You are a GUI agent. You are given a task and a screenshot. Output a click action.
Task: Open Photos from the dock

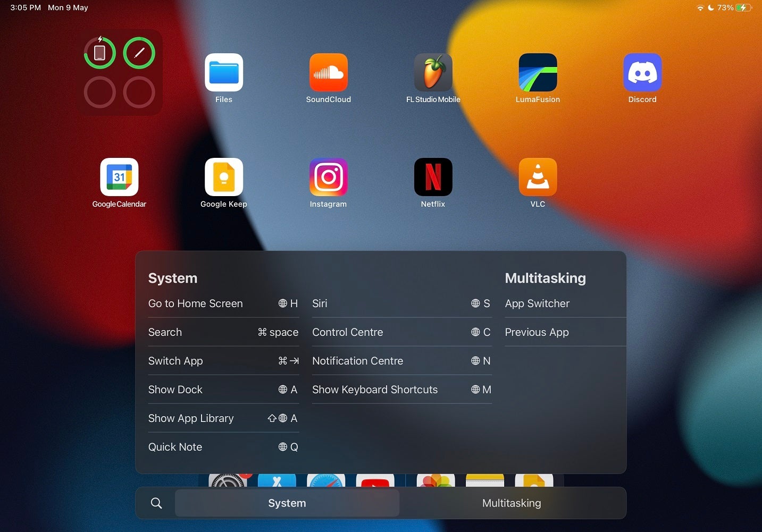pyautogui.click(x=436, y=480)
